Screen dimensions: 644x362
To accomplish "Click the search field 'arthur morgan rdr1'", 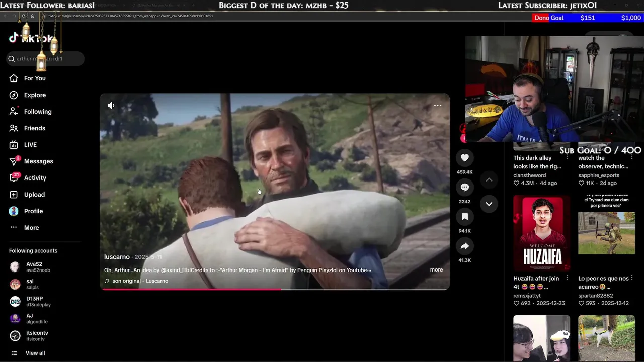I will tap(46, 59).
